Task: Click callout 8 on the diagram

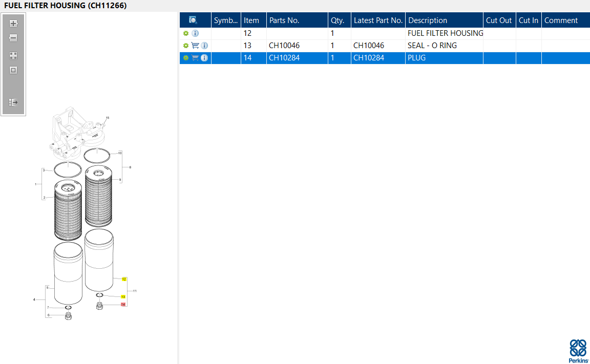Action: 130,167
